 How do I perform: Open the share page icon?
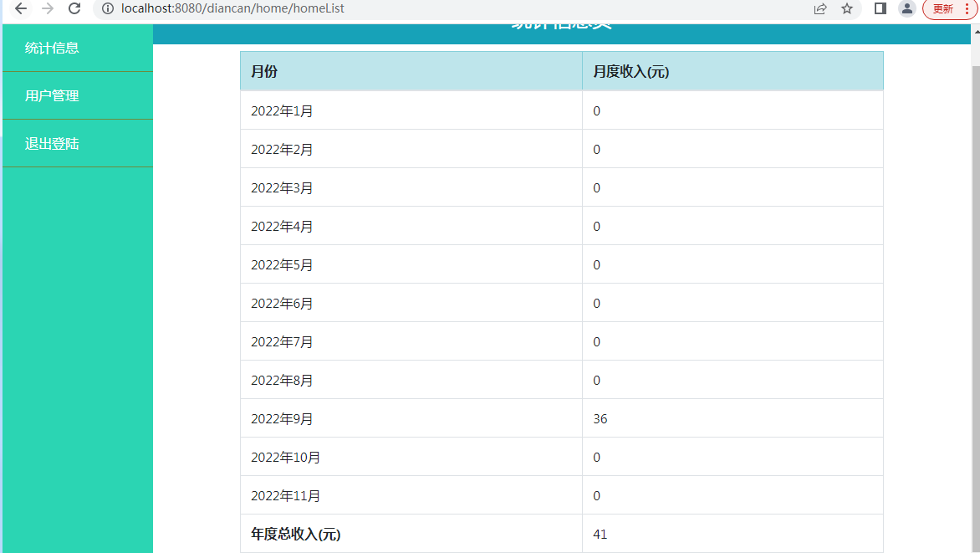[820, 8]
